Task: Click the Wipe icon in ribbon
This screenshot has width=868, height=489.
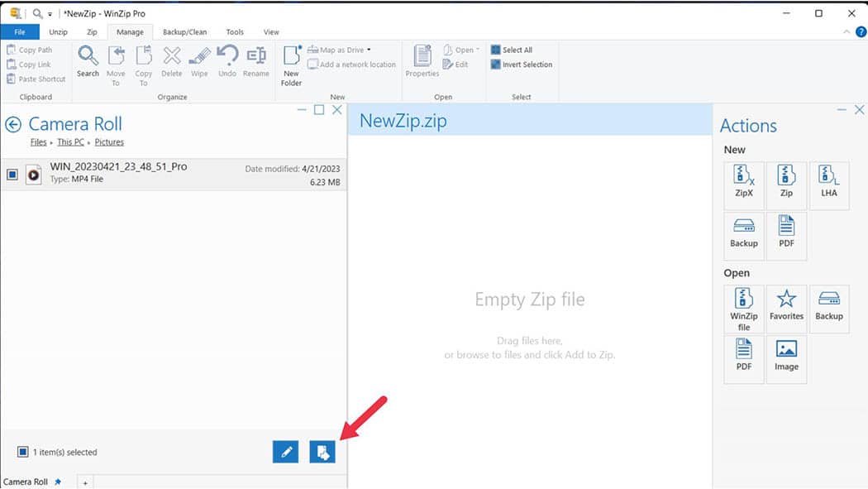Action: 199,61
